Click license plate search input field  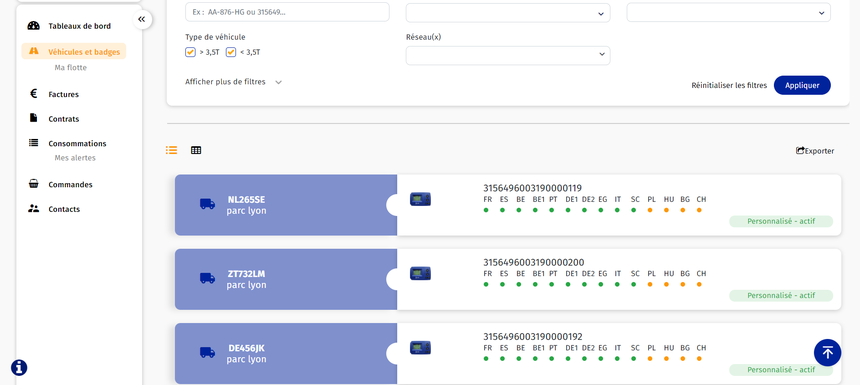(287, 12)
